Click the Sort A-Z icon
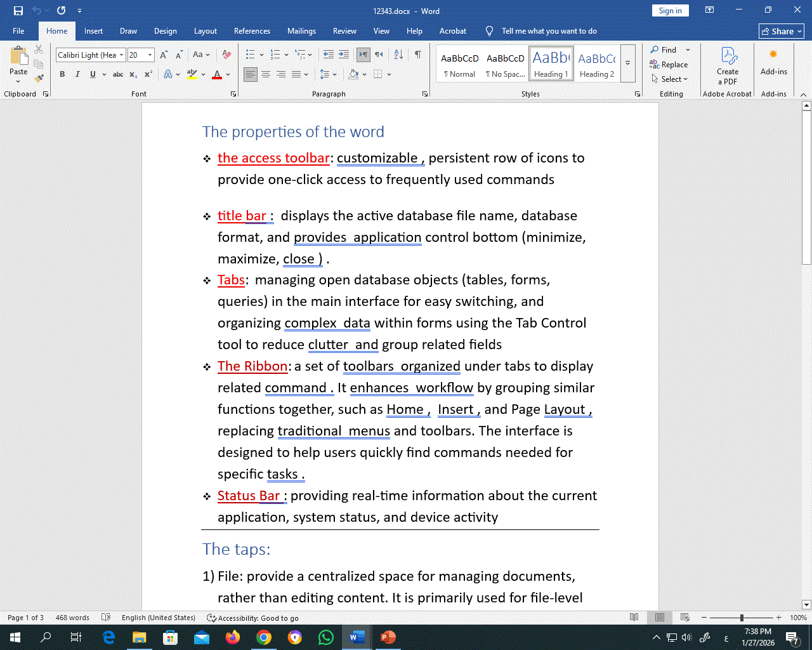 (x=398, y=55)
